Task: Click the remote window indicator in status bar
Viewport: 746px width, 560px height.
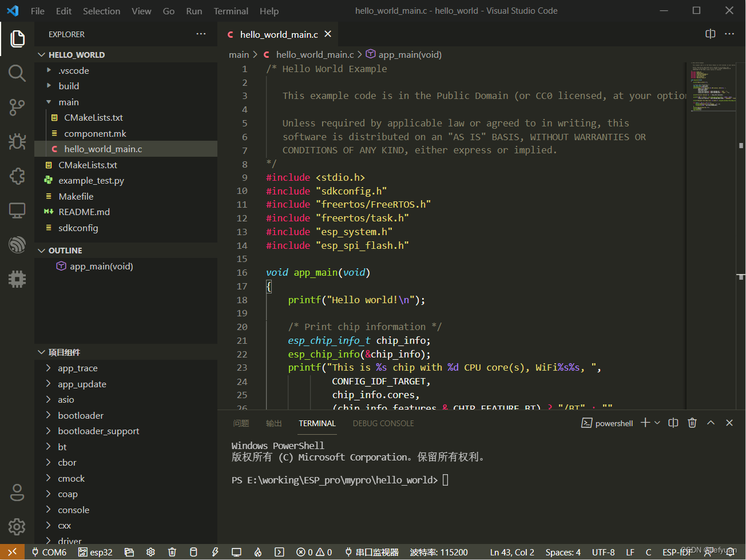Action: pyautogui.click(x=12, y=552)
